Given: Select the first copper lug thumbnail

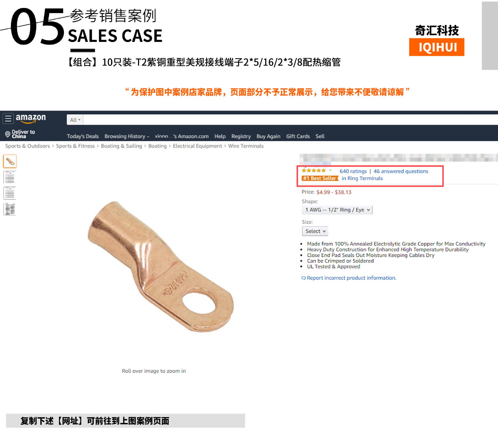Looking at the screenshot, I should [x=10, y=161].
